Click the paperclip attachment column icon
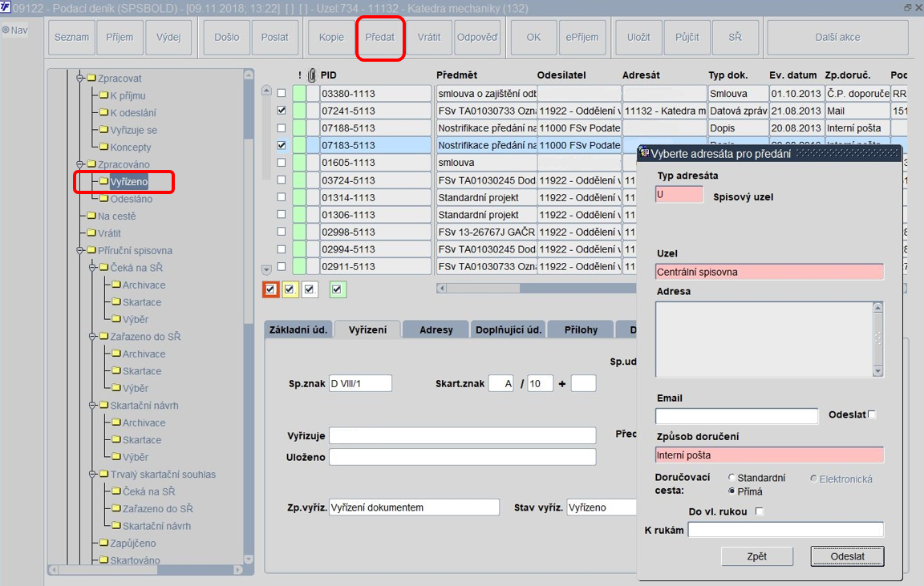The width and height of the screenshot is (924, 586). tap(312, 75)
